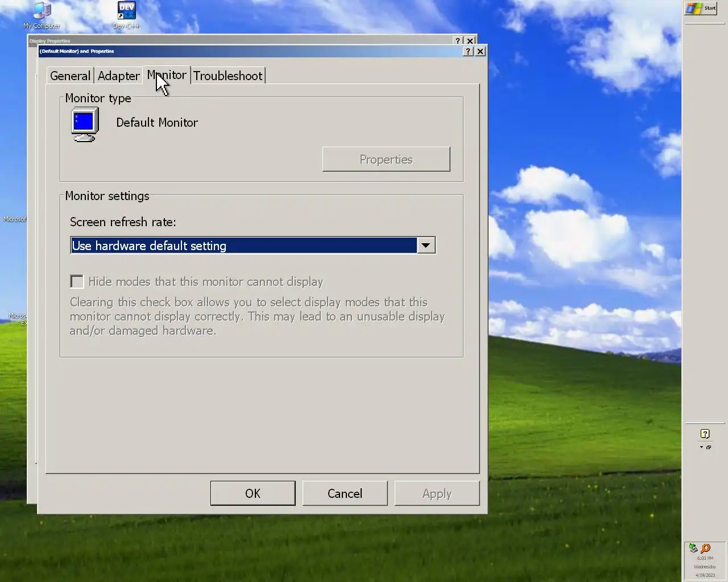Screen dimensions: 728x582
Task: Close the Display Properties window behind
Action: (470, 40)
